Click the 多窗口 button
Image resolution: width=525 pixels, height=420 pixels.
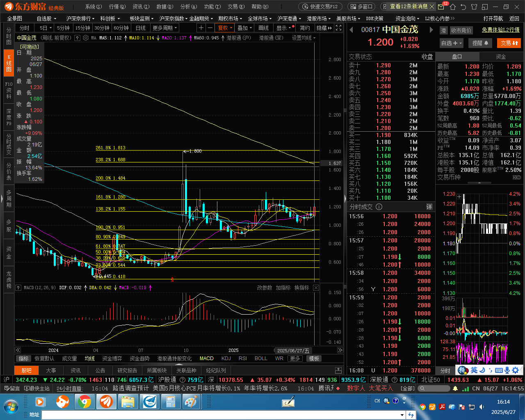pos(361,7)
